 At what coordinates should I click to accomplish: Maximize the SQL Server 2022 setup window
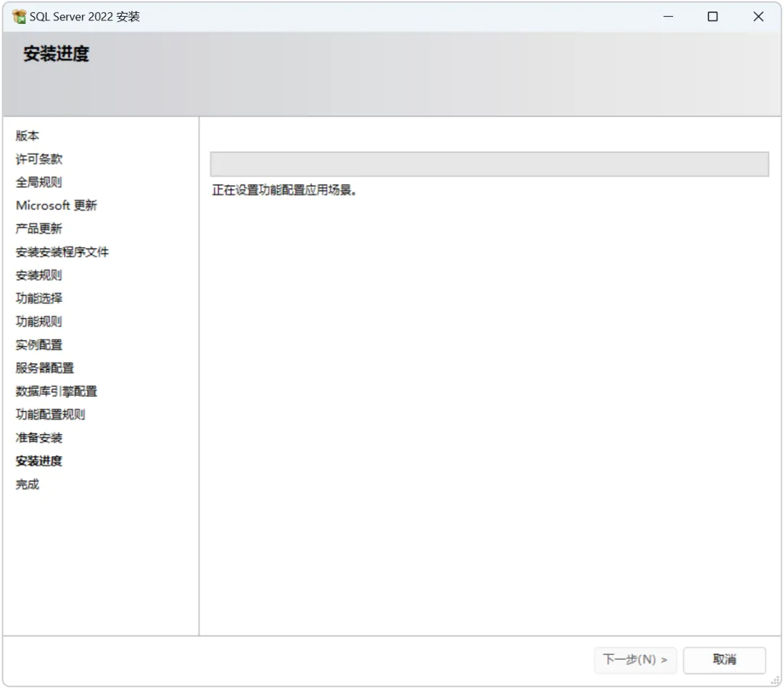point(713,17)
